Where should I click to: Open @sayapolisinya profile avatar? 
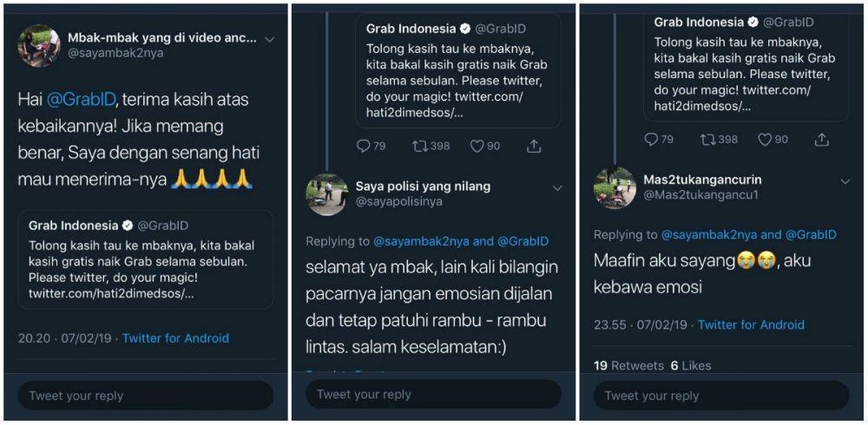pos(327,195)
